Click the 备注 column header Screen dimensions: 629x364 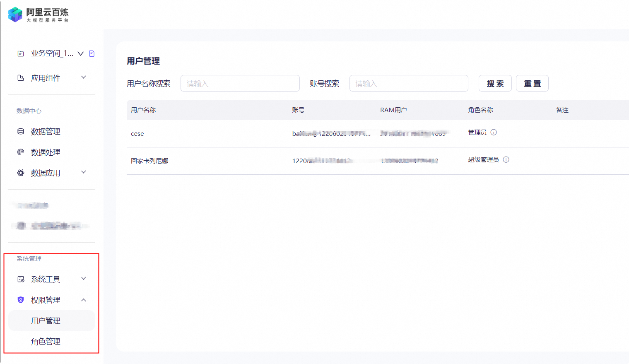[x=562, y=110]
